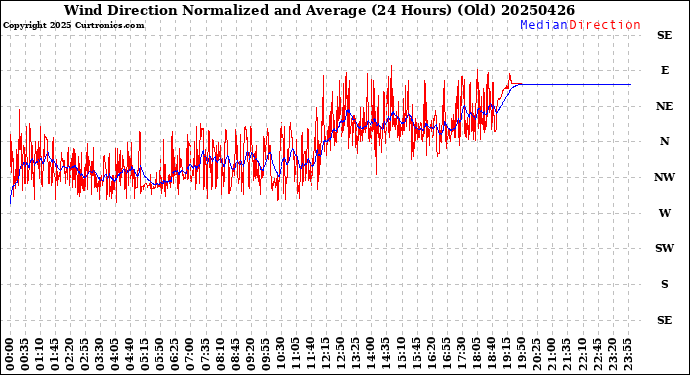Click the 19:15 time label

coord(506,354)
